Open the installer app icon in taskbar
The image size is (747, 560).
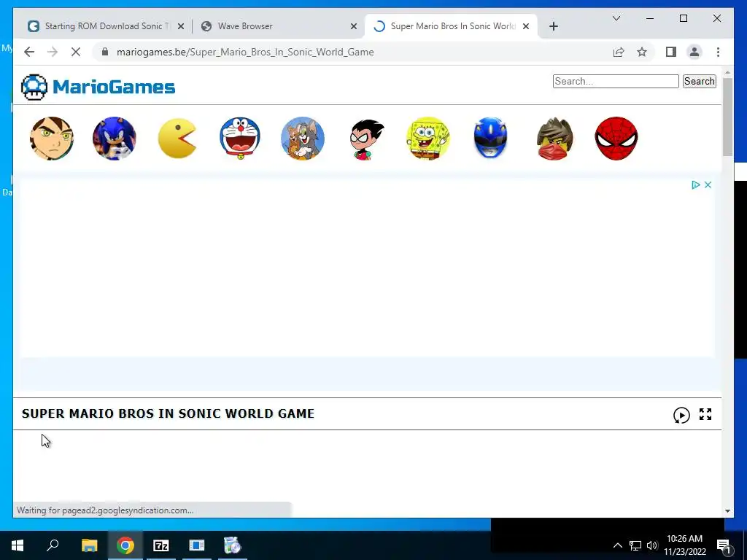pos(233,545)
